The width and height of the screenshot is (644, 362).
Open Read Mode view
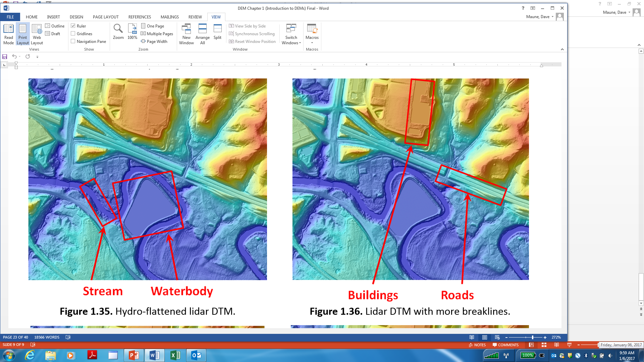pyautogui.click(x=8, y=34)
